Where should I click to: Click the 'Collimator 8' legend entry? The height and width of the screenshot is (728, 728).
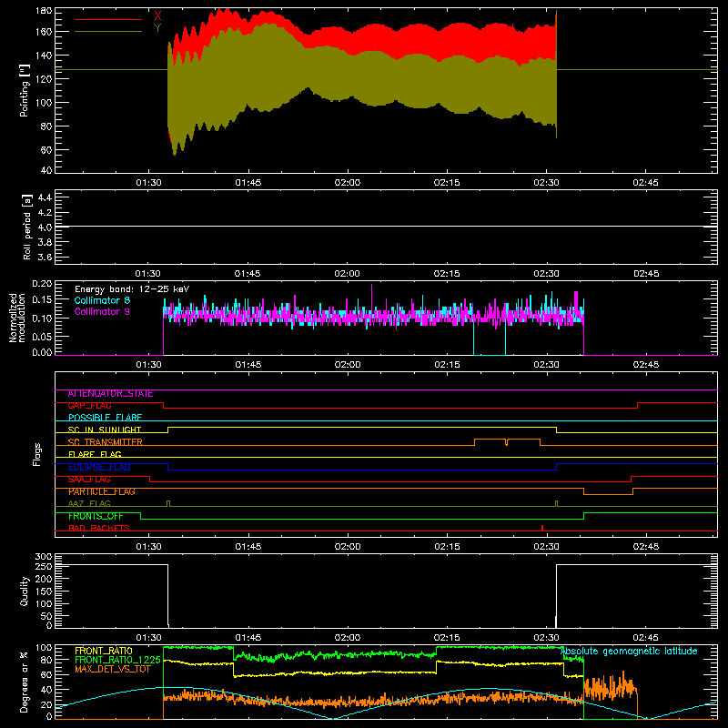click(102, 300)
